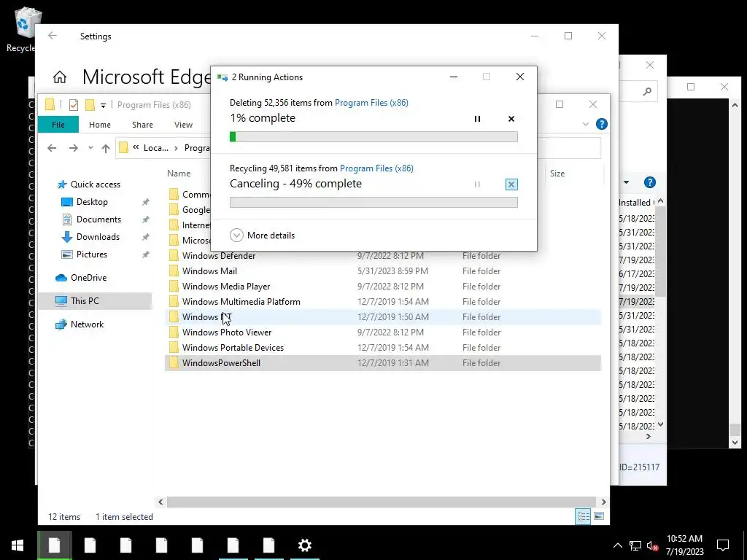The width and height of the screenshot is (747, 560).
Task: Click the Deleting progress bar at 1%
Action: (373, 137)
